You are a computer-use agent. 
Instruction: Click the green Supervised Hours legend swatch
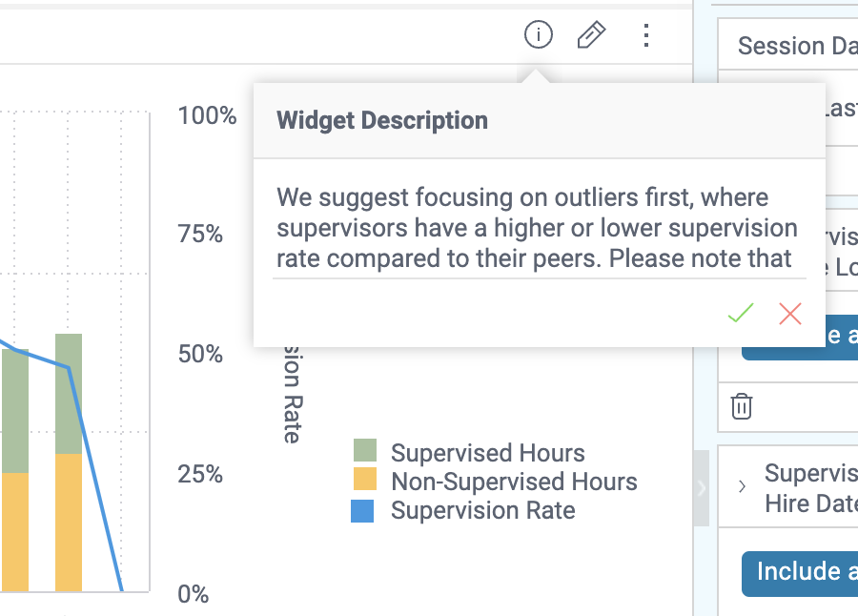(x=365, y=452)
